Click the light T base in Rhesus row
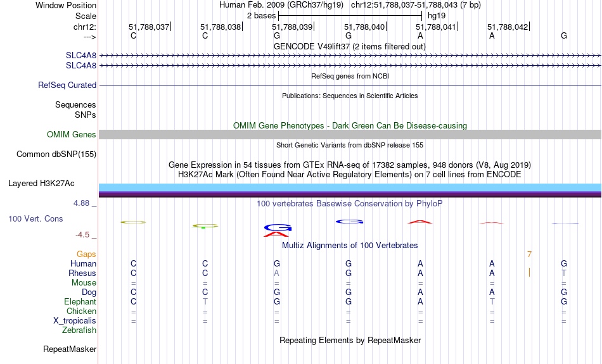 (563, 273)
